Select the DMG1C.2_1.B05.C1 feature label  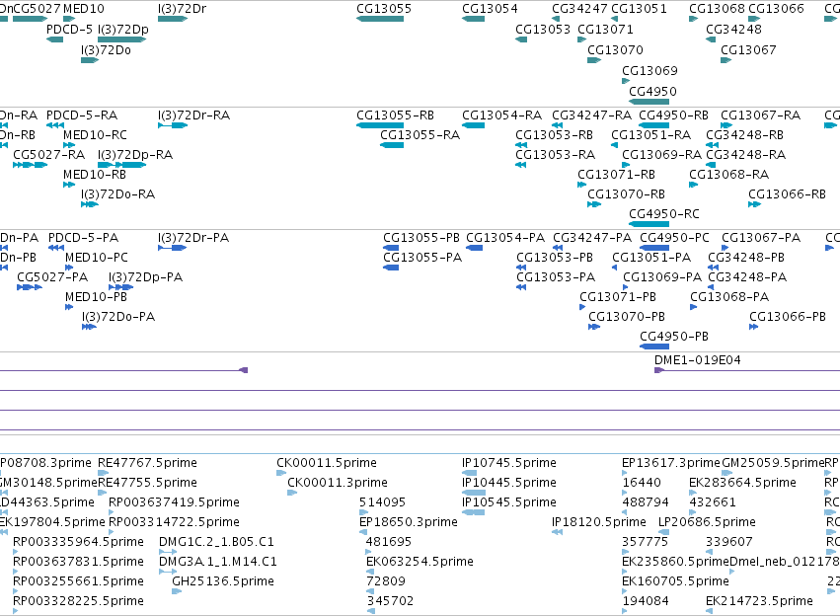(x=216, y=542)
